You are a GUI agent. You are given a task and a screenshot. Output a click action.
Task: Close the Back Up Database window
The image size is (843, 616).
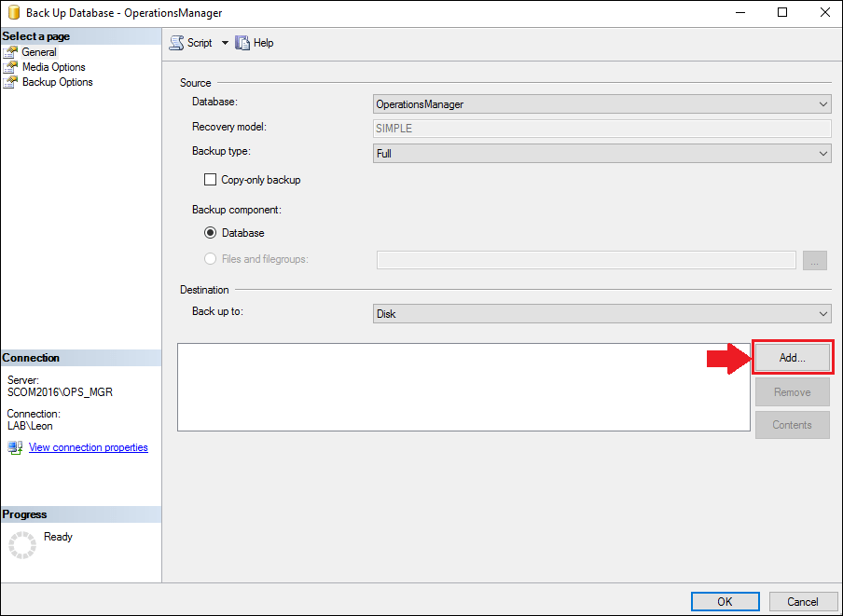click(x=825, y=12)
